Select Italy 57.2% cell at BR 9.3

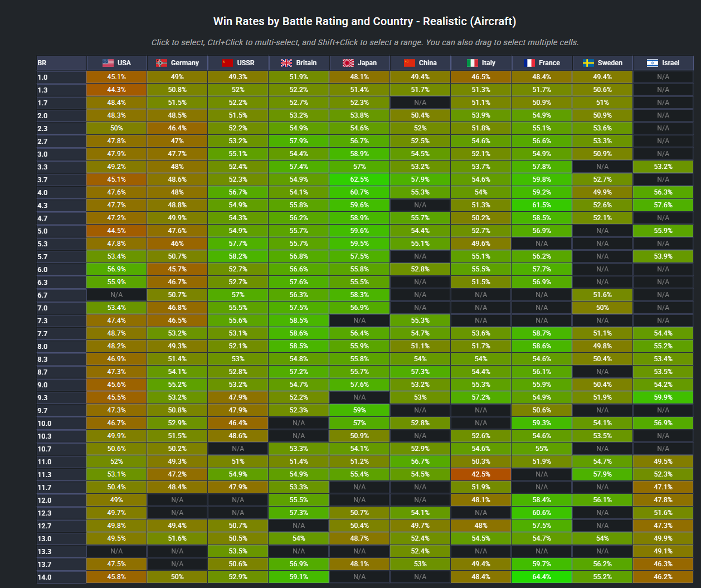(x=481, y=397)
